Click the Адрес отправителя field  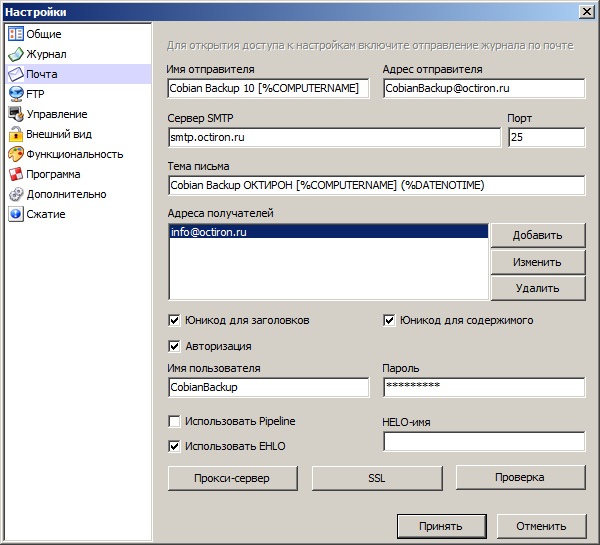click(484, 88)
